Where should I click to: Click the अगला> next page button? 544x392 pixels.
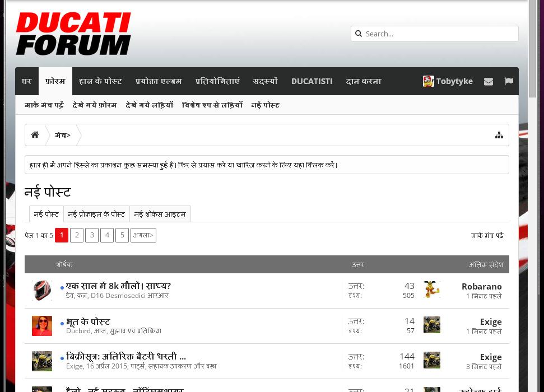click(143, 235)
